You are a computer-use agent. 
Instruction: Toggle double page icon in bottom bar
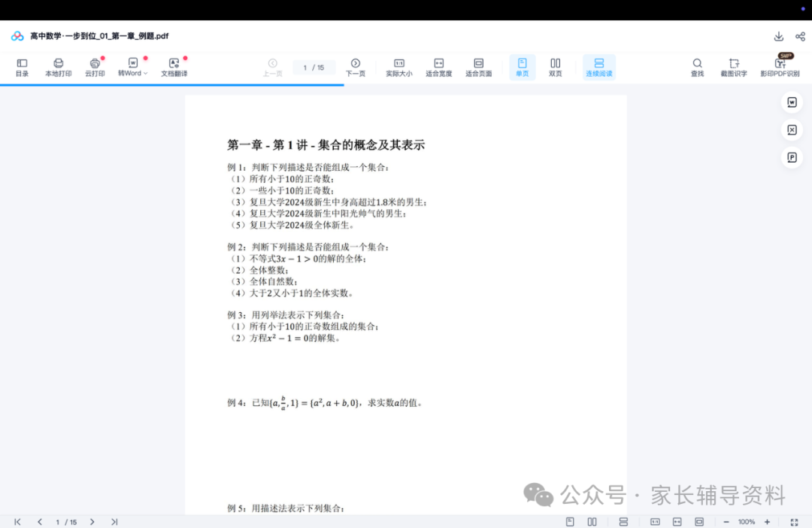tap(592, 522)
